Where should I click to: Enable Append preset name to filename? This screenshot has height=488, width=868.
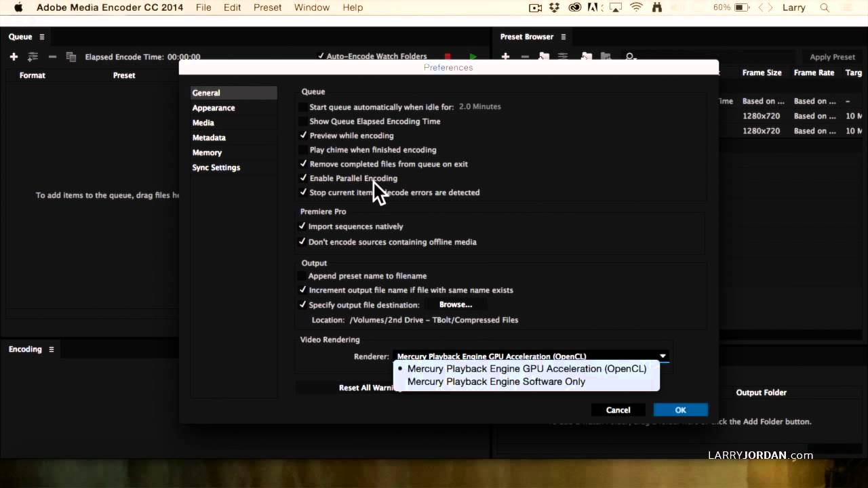coord(302,276)
